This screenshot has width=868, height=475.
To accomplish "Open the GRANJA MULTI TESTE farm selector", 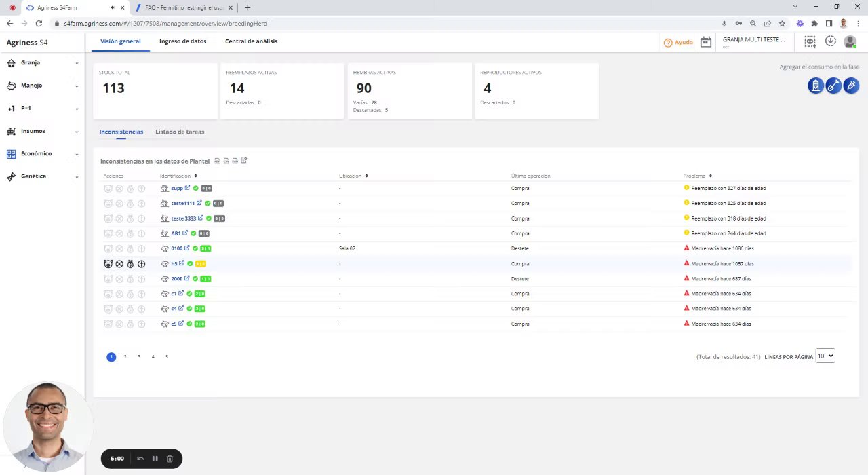I will 753,40.
